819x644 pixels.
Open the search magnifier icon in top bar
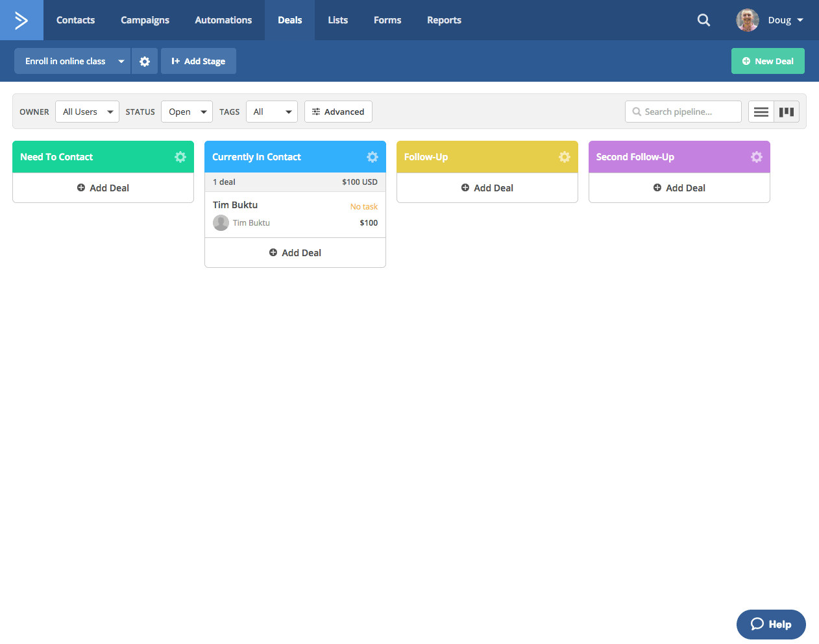coord(703,20)
